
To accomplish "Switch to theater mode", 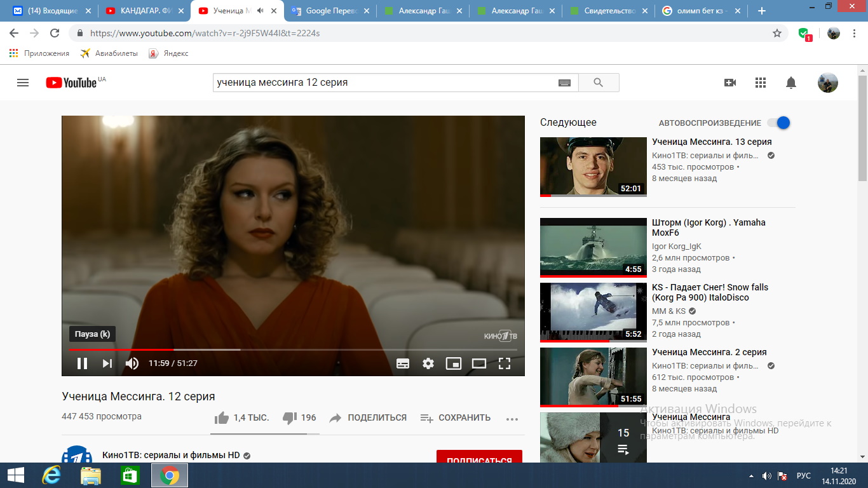I will [479, 363].
